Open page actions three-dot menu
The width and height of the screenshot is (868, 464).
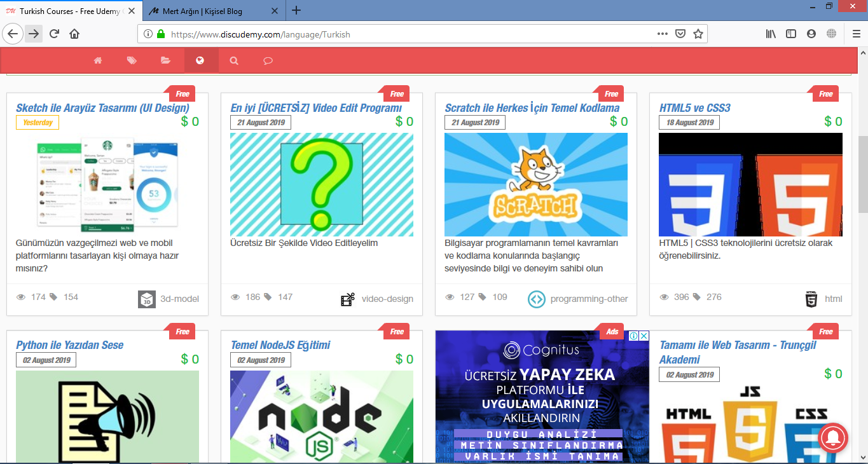tap(662, 34)
